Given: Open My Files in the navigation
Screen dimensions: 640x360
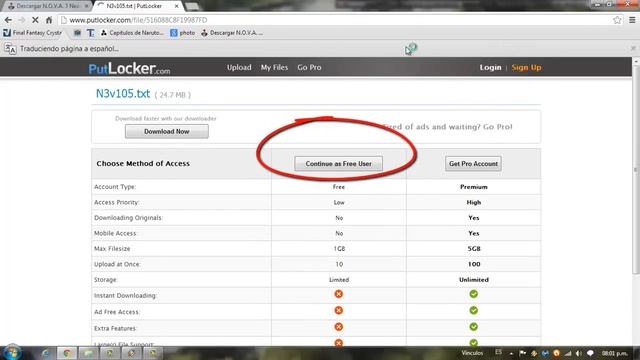Looking at the screenshot, I should [x=274, y=67].
